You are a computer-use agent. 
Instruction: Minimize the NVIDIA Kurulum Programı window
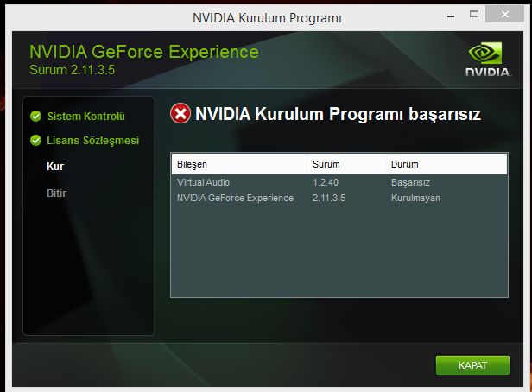coord(451,16)
